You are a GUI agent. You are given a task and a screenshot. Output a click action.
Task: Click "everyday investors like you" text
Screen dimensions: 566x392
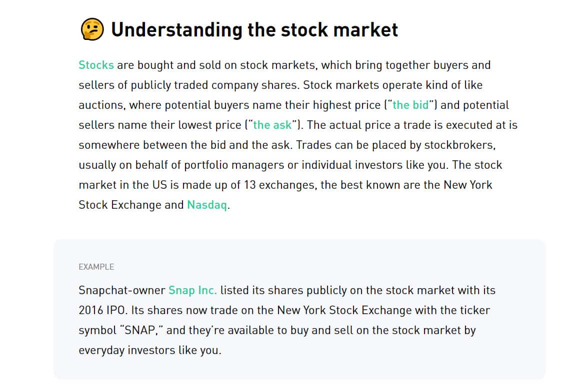148,350
